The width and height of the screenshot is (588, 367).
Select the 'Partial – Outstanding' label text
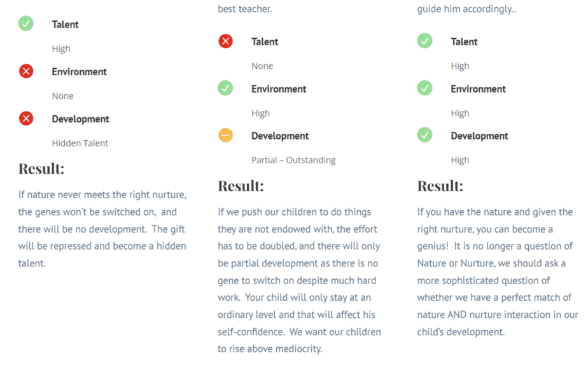point(293,160)
